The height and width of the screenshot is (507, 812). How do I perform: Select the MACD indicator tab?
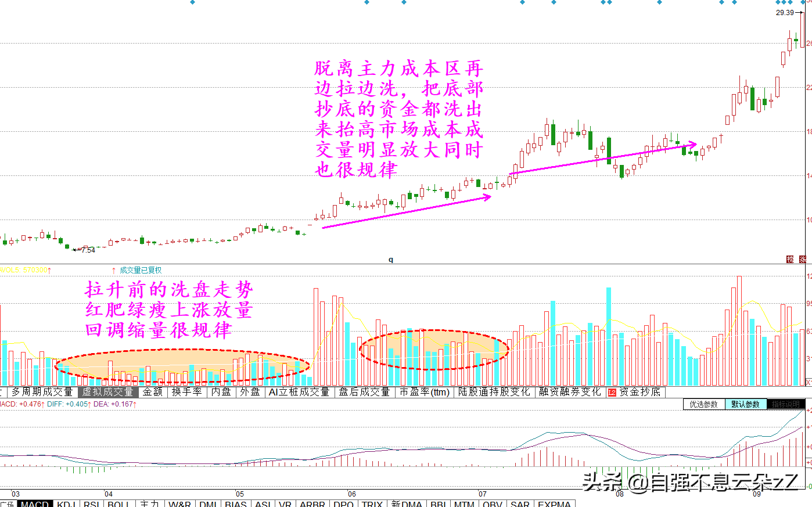(x=35, y=504)
